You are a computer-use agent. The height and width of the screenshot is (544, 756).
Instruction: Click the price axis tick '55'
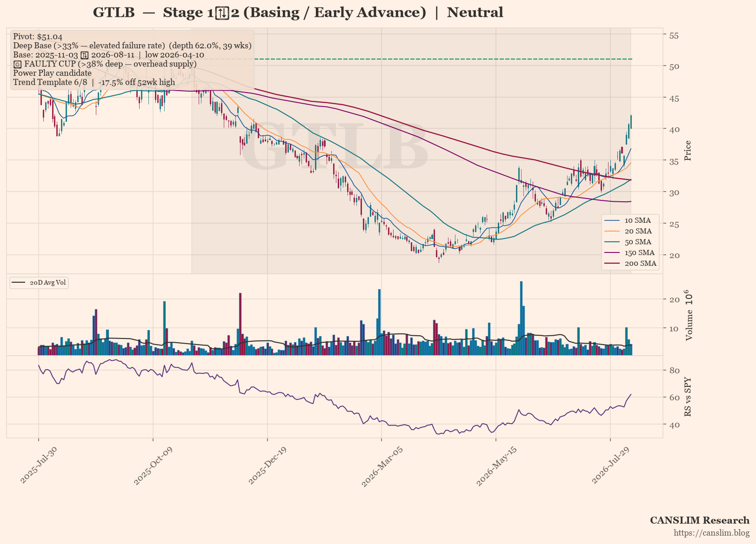click(x=673, y=35)
